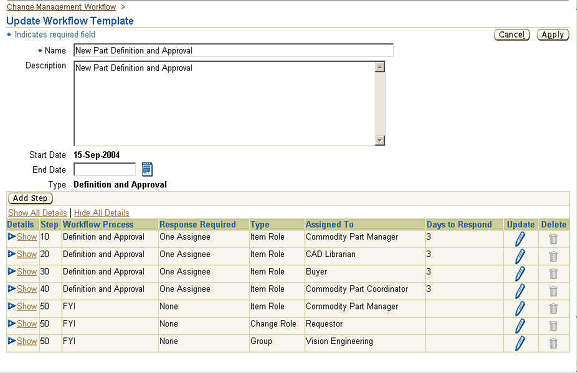Click pencil update icon for CAD Librarian
The width and height of the screenshot is (577, 373).
point(520,256)
